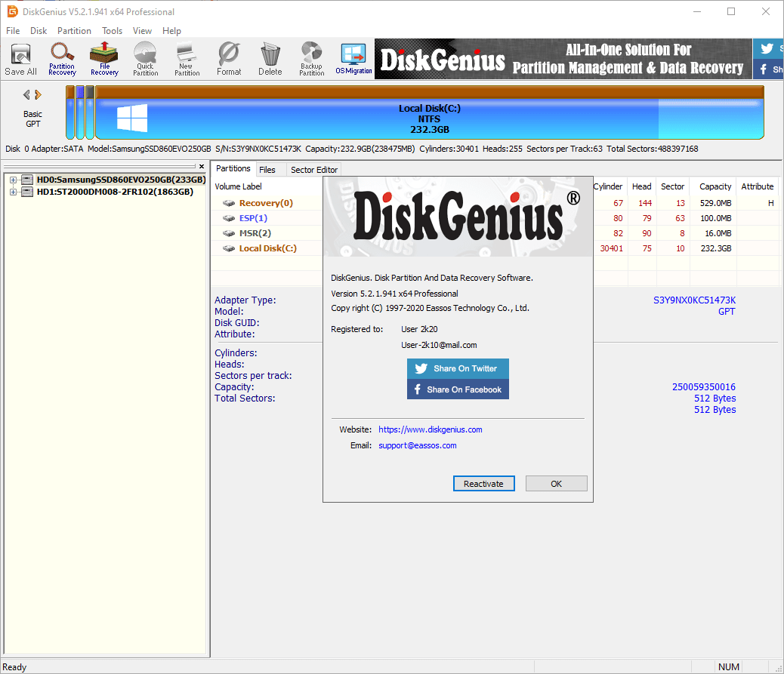
Task: Switch to the Sector Editor tab
Action: [313, 169]
